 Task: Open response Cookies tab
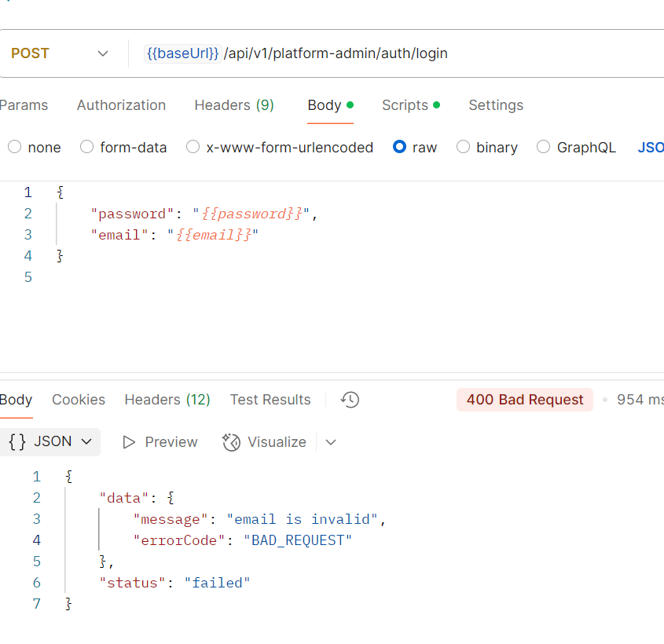pos(79,400)
